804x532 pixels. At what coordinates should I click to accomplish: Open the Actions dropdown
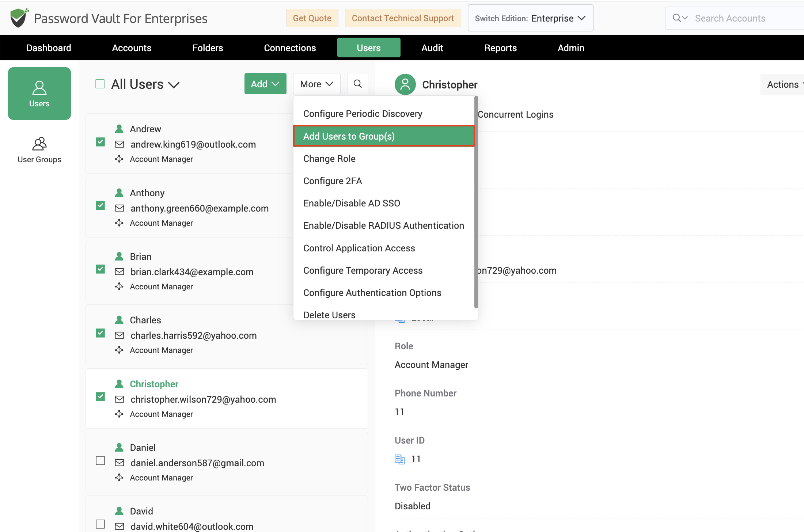[782, 84]
